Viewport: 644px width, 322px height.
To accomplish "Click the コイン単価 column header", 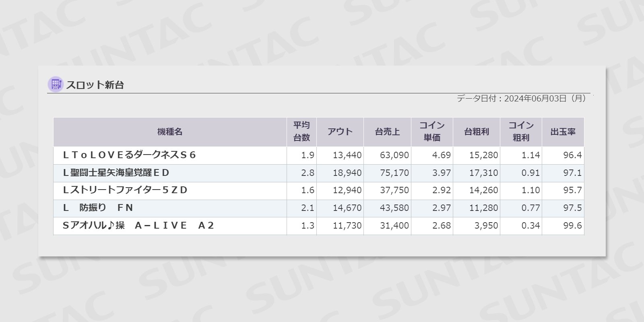I will (432, 132).
